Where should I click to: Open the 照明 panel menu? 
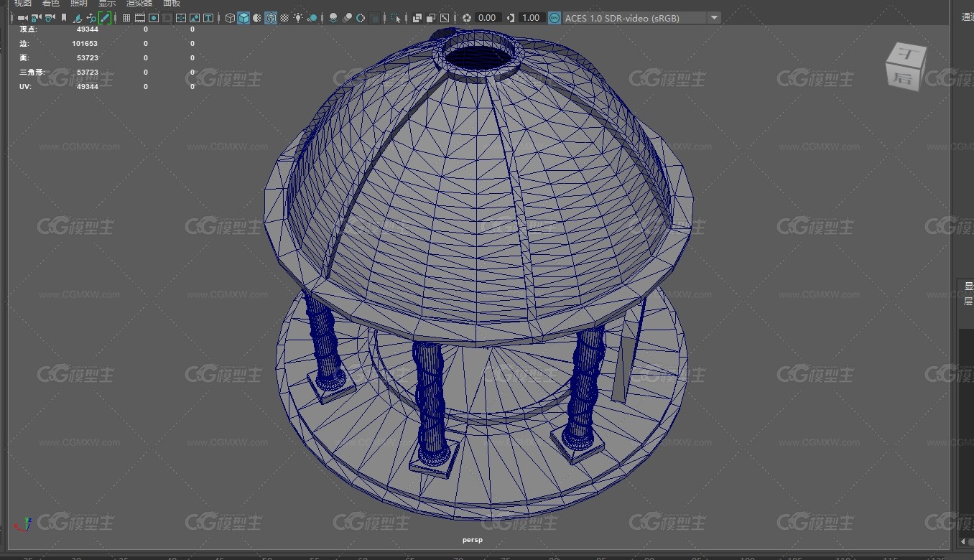[79, 3]
